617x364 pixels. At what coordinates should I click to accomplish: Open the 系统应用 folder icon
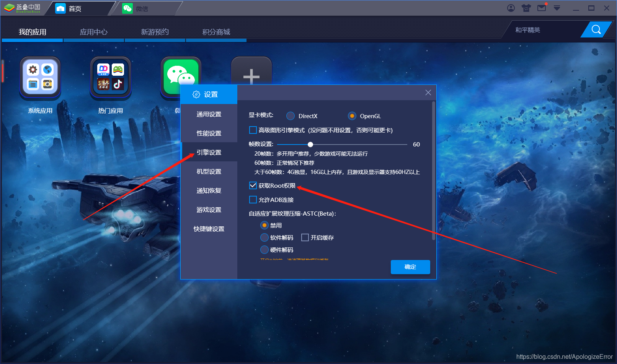(40, 77)
